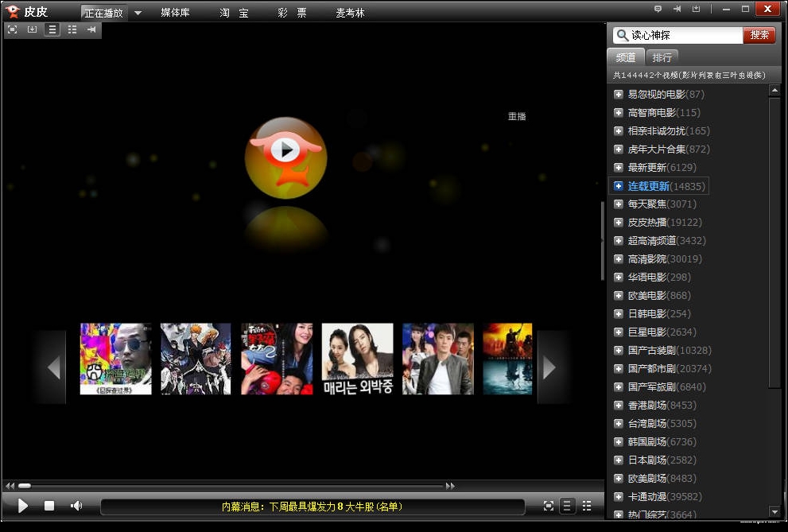Screen dimensions: 788x532
Task: Expand the 连载更新 channel category
Action: (x=619, y=186)
